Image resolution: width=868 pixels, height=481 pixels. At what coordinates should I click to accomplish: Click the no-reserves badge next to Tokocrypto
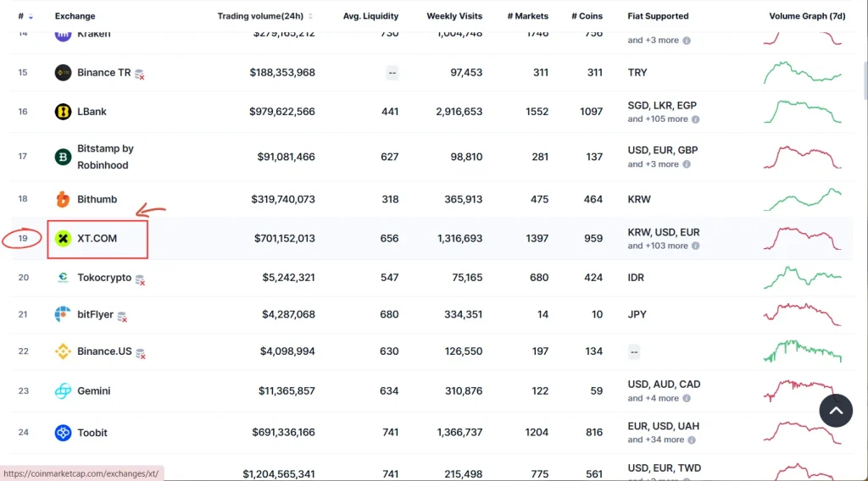[140, 279]
